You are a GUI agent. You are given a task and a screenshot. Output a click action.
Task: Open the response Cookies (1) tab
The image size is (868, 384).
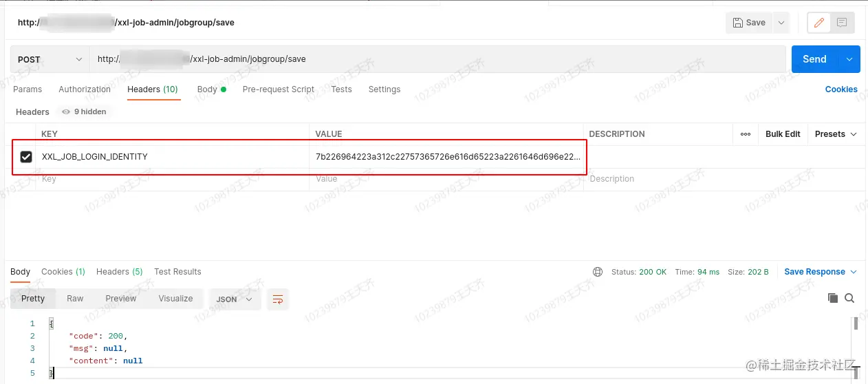pos(63,272)
